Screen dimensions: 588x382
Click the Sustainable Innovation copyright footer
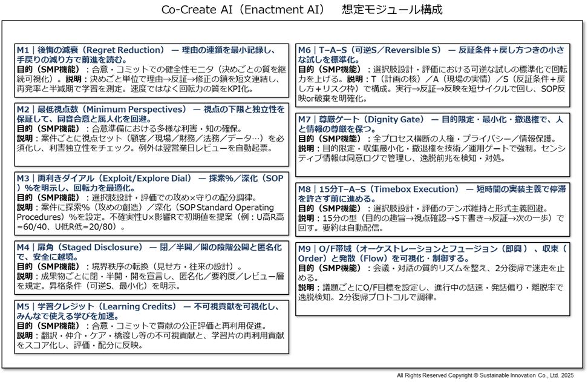pos(485,375)
